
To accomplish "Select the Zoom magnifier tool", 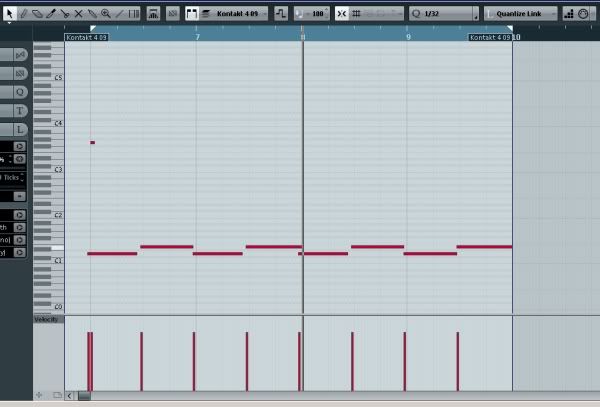I will pos(106,14).
